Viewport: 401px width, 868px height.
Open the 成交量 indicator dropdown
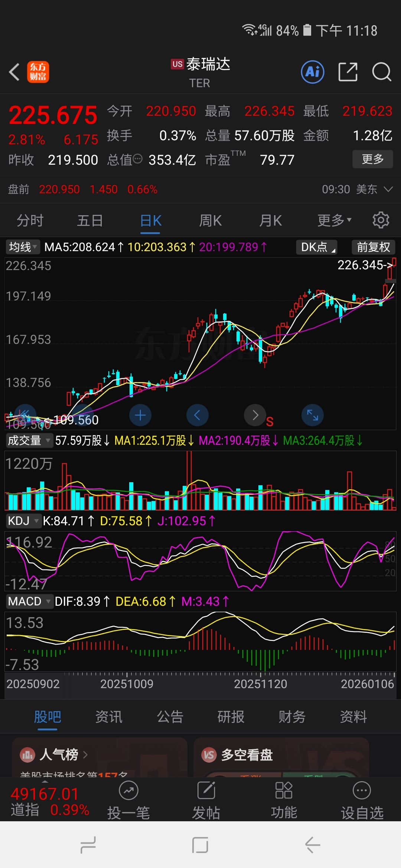pos(29,440)
